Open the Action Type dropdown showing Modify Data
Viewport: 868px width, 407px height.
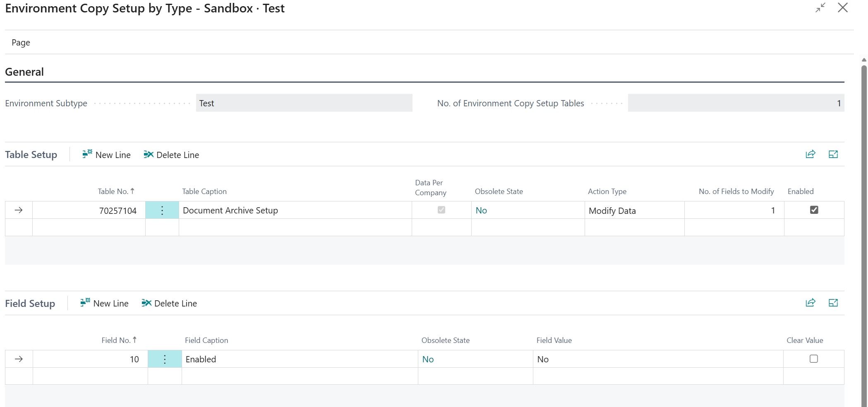pos(633,211)
